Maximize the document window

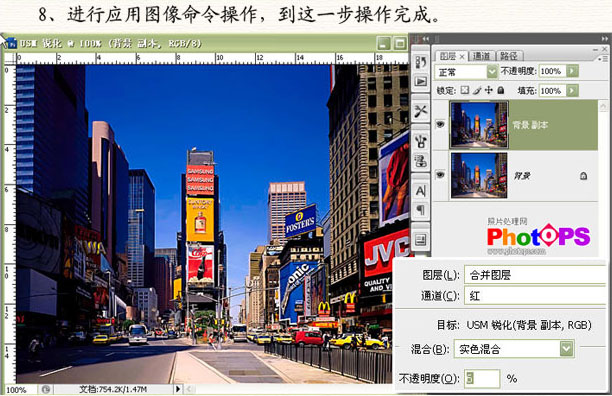point(400,43)
